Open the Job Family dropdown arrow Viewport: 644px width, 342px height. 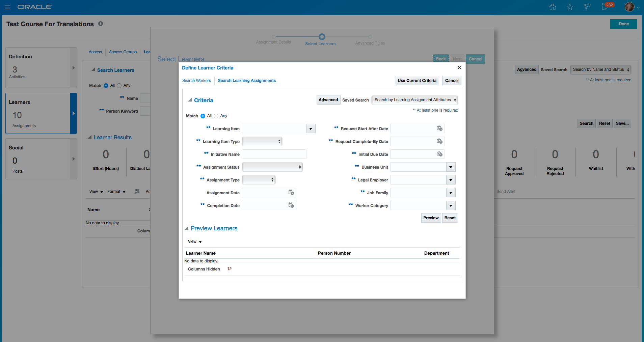click(451, 193)
